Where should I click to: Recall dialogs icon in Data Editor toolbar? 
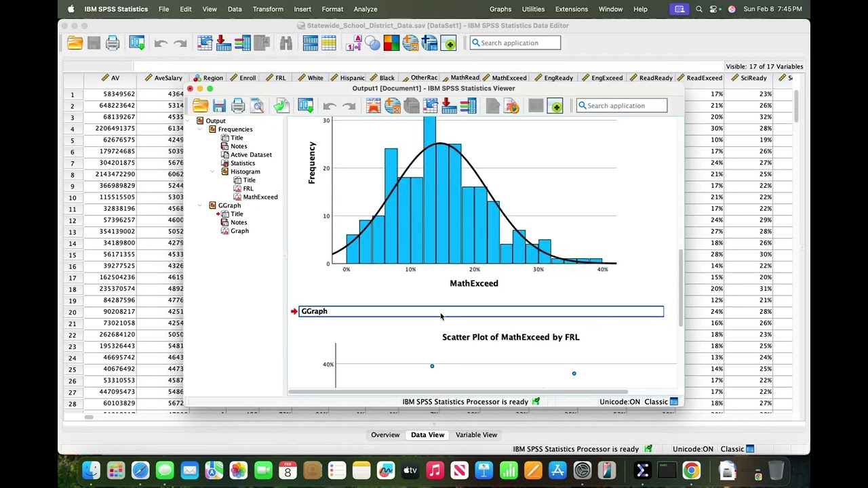tap(136, 43)
